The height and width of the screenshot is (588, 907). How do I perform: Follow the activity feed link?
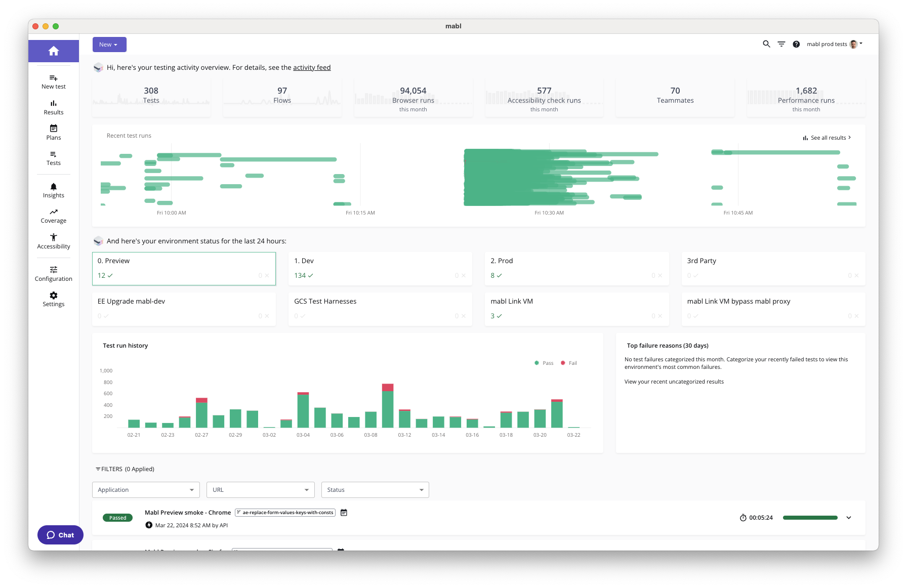click(312, 67)
